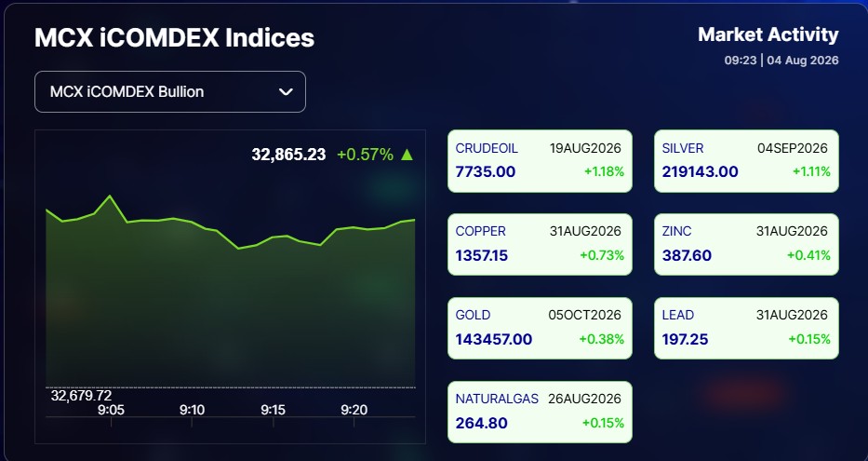The width and height of the screenshot is (868, 461).
Task: Click the MCX iCOMDEX Indices heading
Action: pyautogui.click(x=174, y=37)
